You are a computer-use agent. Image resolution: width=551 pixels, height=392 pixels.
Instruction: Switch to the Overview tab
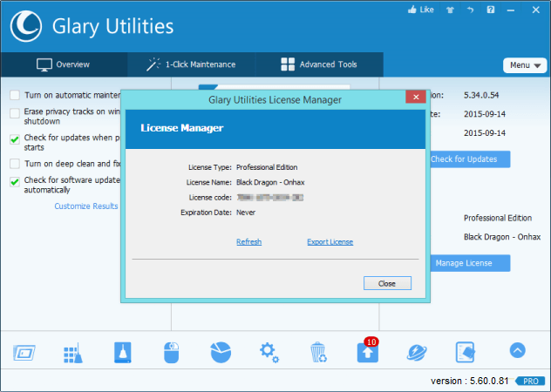[64, 64]
